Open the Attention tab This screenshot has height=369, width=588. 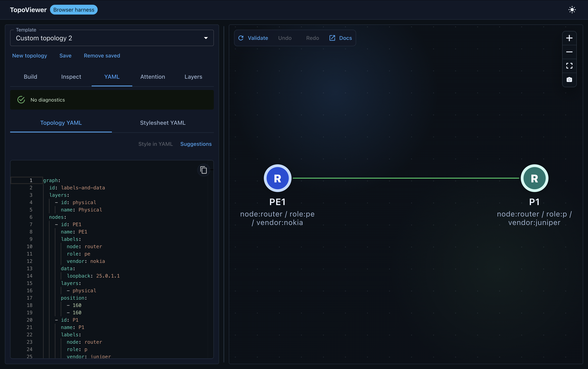153,77
